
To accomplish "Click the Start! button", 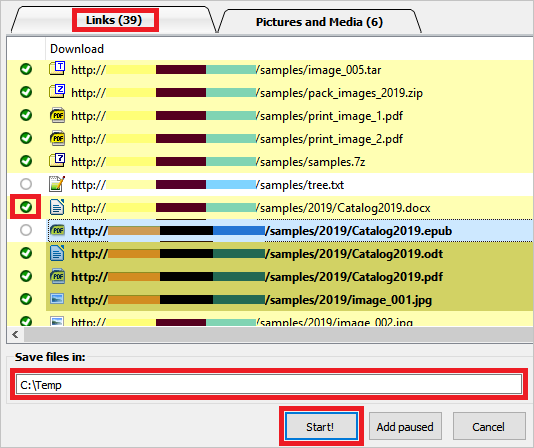I will (321, 426).
